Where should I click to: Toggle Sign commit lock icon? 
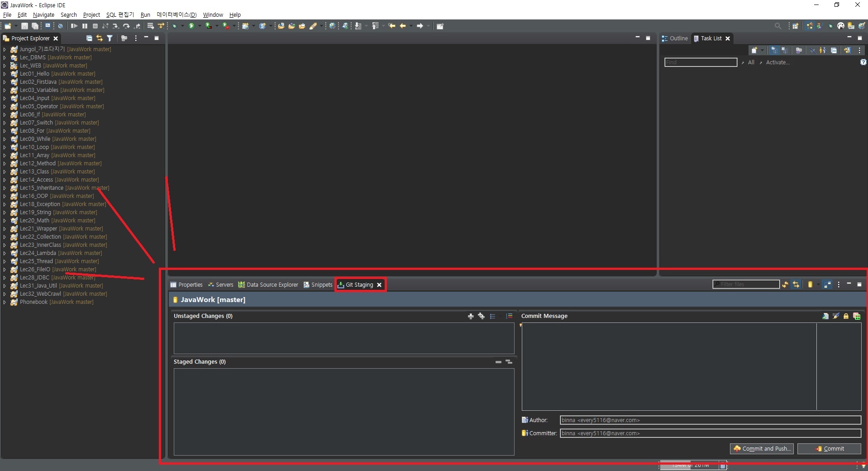coord(846,316)
